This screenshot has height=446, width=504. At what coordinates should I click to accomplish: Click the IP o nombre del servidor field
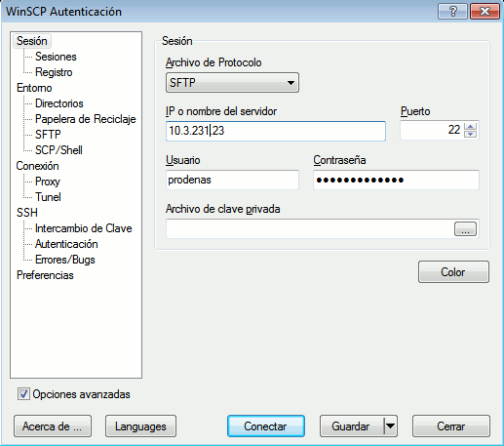point(276,131)
